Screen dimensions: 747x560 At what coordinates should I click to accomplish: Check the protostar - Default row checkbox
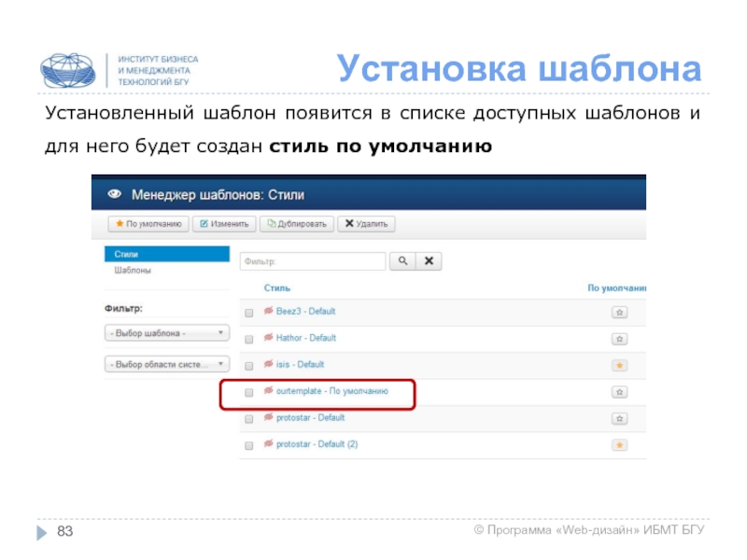(x=248, y=419)
